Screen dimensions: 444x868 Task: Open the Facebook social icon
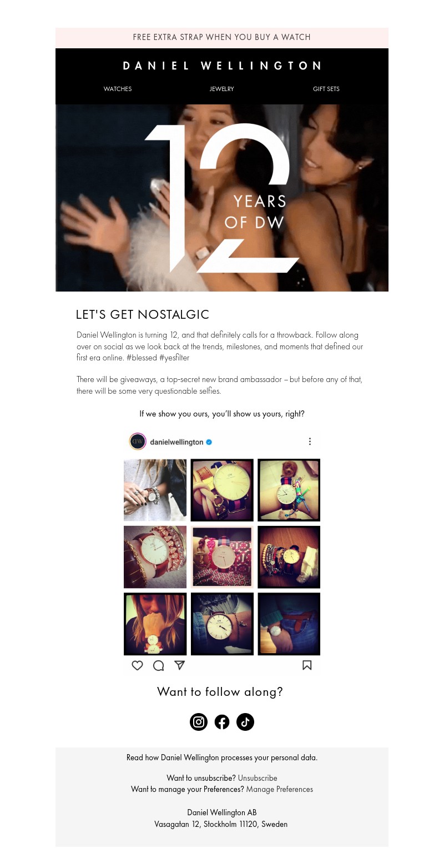coord(222,722)
